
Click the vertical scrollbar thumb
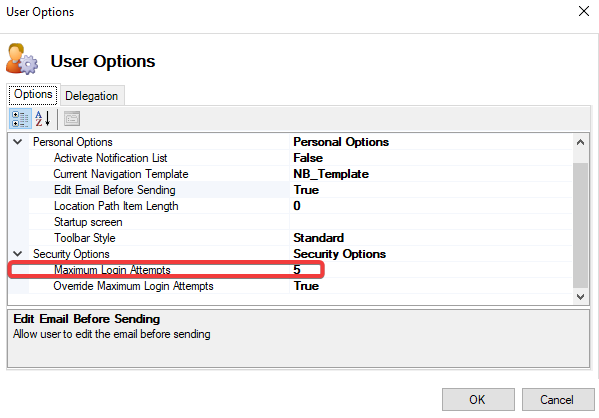coord(581,225)
